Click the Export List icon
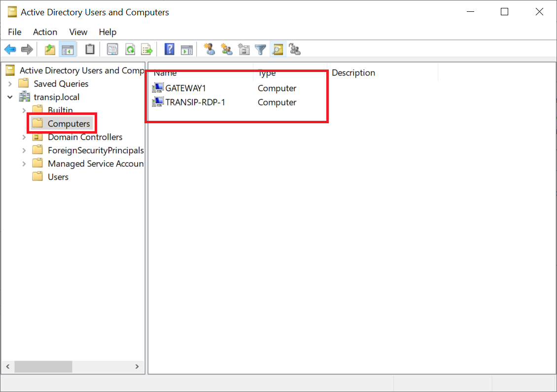This screenshot has height=392, width=557. (147, 49)
